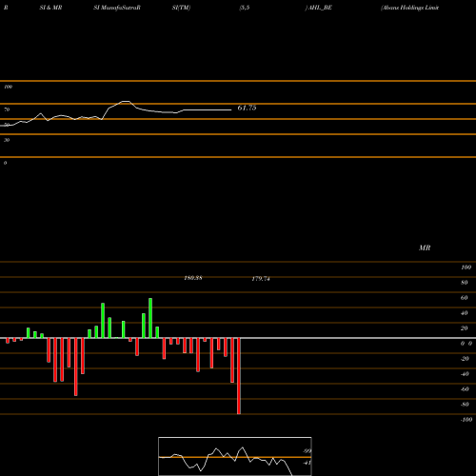Click the MR axis label -20

coord(465,359)
